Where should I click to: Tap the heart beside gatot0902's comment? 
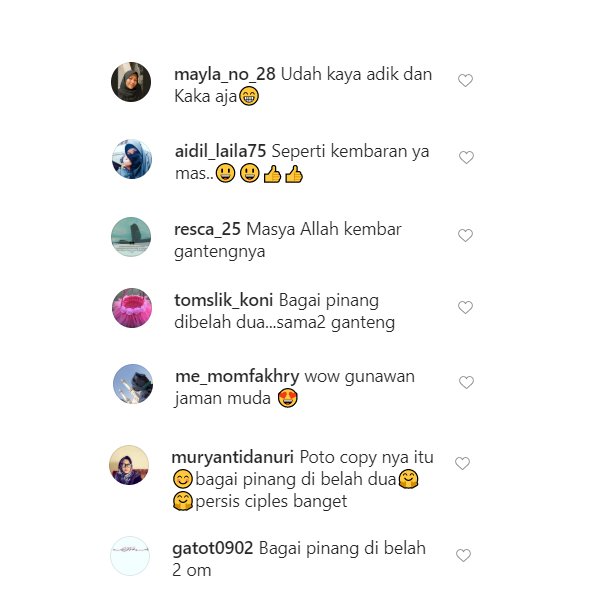pos(463,556)
